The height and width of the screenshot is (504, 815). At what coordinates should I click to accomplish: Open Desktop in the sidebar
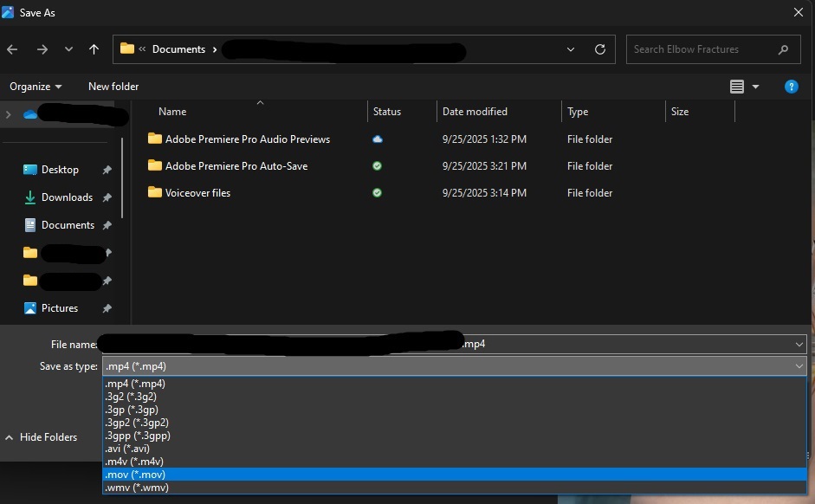click(x=60, y=170)
